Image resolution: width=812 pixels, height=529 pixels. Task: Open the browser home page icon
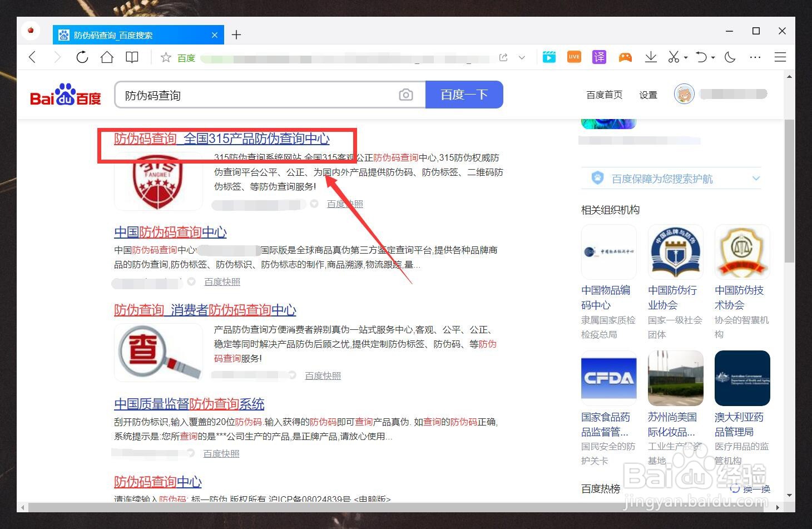(107, 57)
